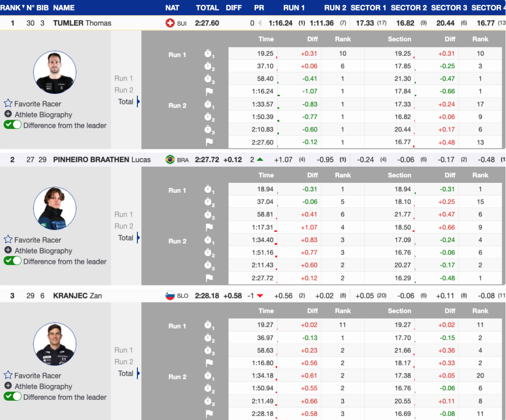Click the Brazil flag icon next to BRA
The image size is (506, 420).
[x=170, y=160]
